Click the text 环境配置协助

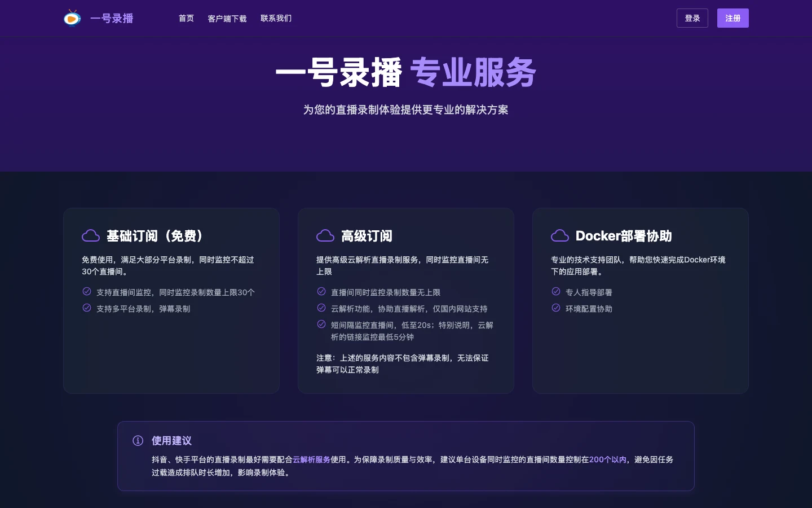pos(589,309)
